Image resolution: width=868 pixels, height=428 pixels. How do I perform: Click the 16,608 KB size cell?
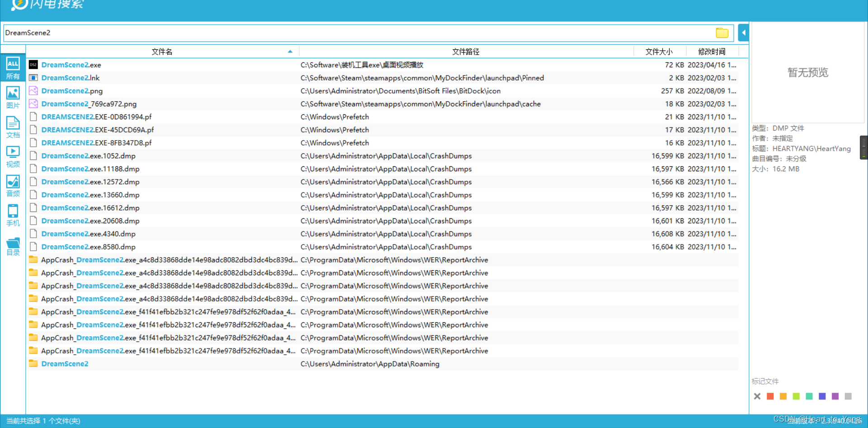coord(668,234)
